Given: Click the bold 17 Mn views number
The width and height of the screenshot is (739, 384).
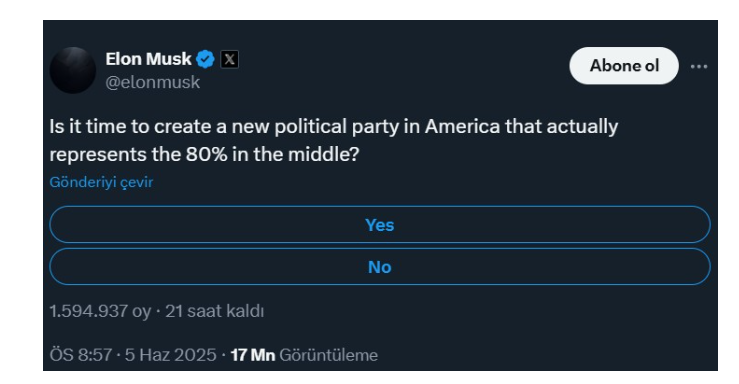Looking at the screenshot, I should (x=253, y=355).
